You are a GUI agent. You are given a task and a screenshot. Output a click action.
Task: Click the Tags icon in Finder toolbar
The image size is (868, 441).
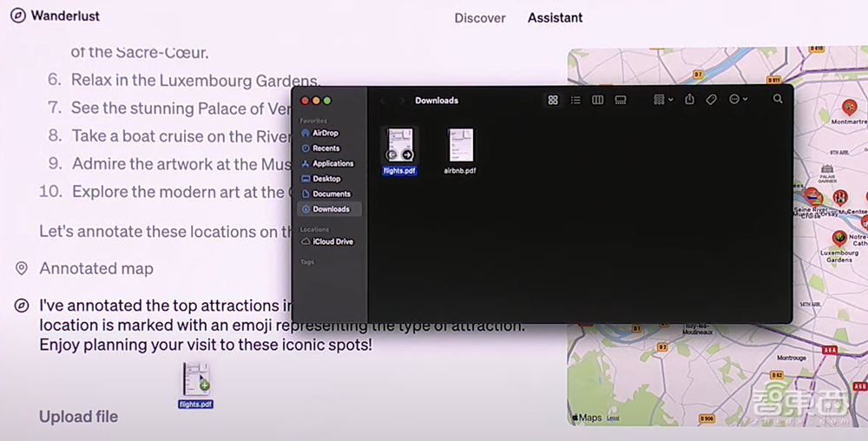(711, 100)
